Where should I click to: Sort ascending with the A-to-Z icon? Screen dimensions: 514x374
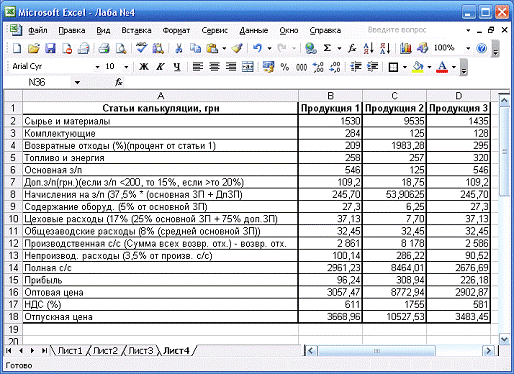point(369,48)
